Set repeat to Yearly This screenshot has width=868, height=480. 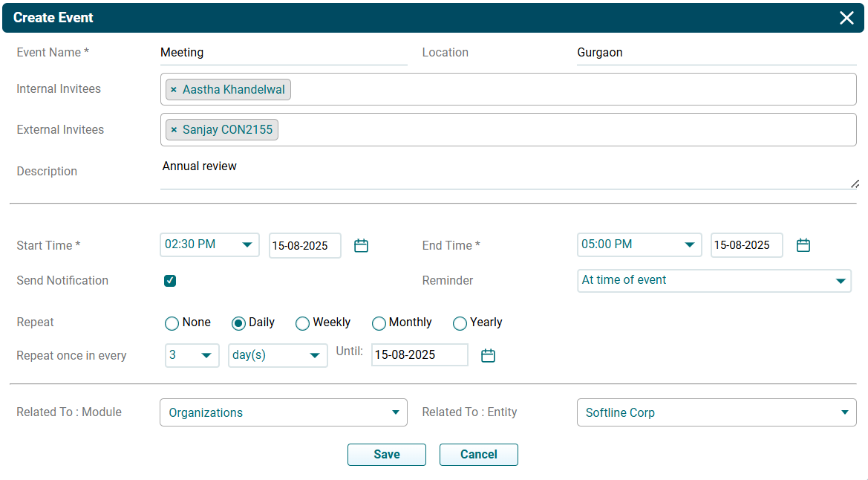[x=460, y=323]
